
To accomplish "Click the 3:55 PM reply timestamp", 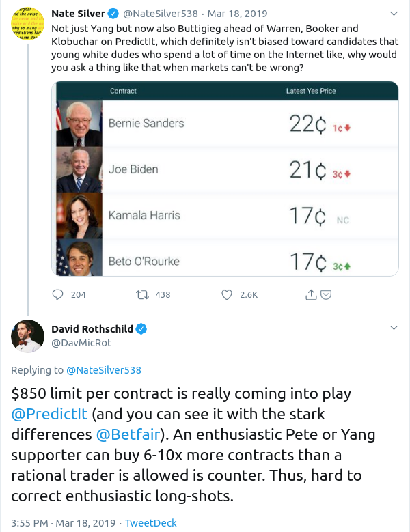I will 29,523.
